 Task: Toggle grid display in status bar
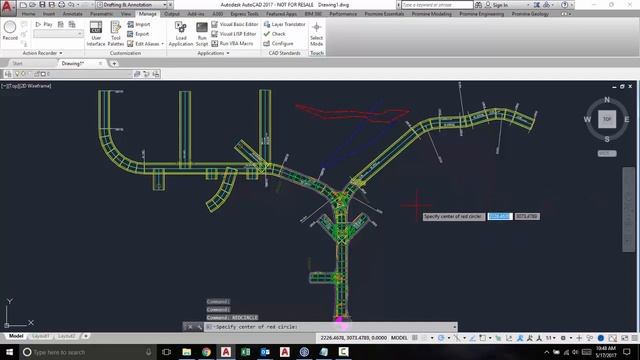pos(415,338)
